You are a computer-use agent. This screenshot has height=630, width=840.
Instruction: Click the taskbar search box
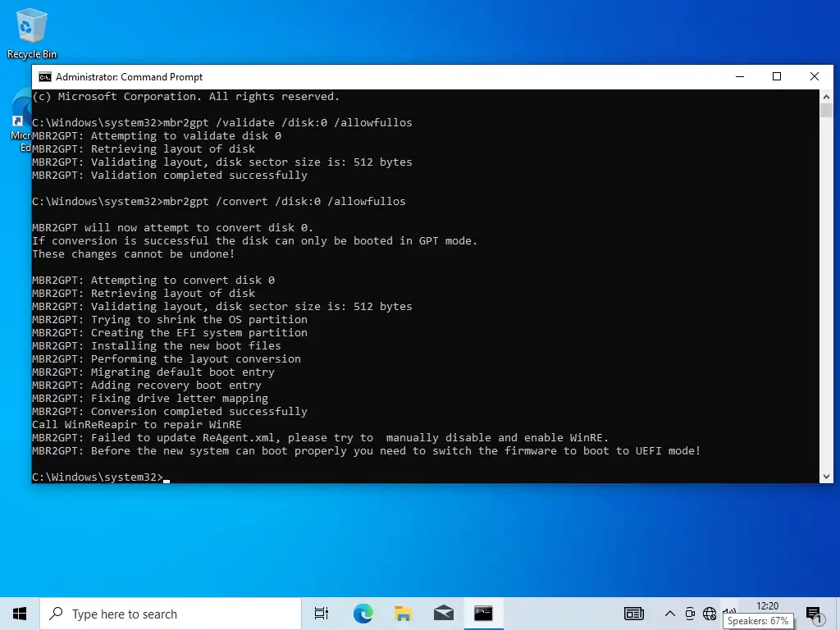[171, 614]
